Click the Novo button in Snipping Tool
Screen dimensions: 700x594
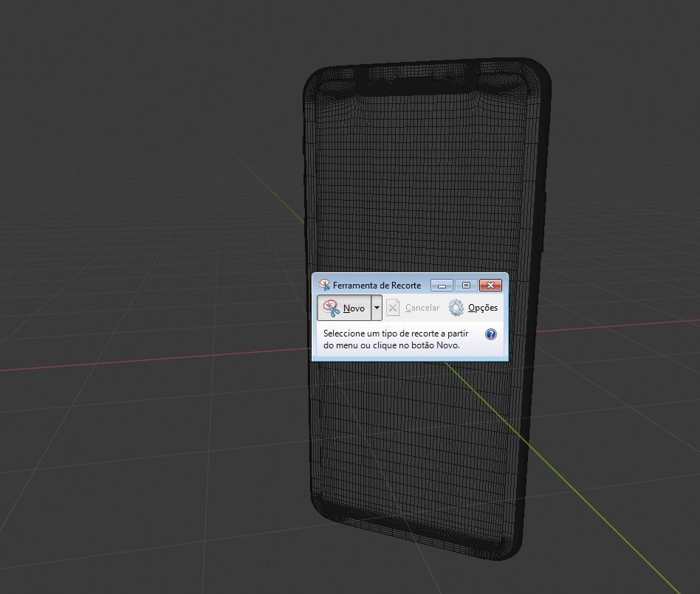click(344, 308)
